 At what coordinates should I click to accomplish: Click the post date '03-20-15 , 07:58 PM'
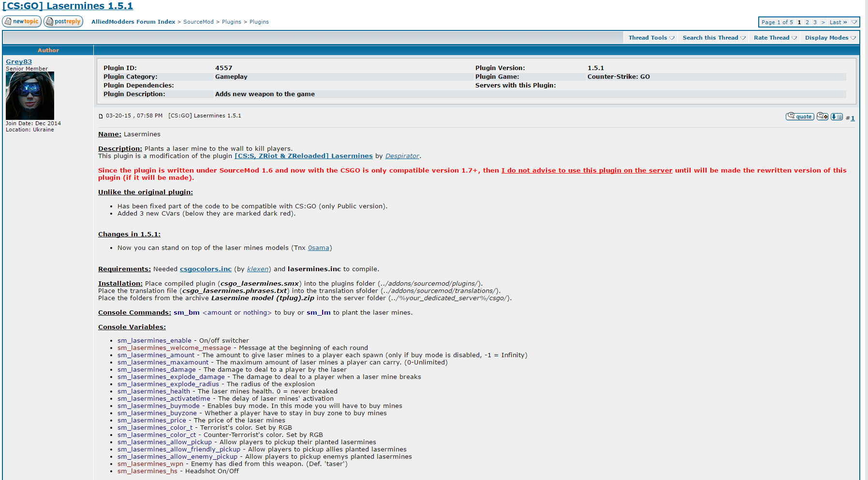click(x=134, y=116)
